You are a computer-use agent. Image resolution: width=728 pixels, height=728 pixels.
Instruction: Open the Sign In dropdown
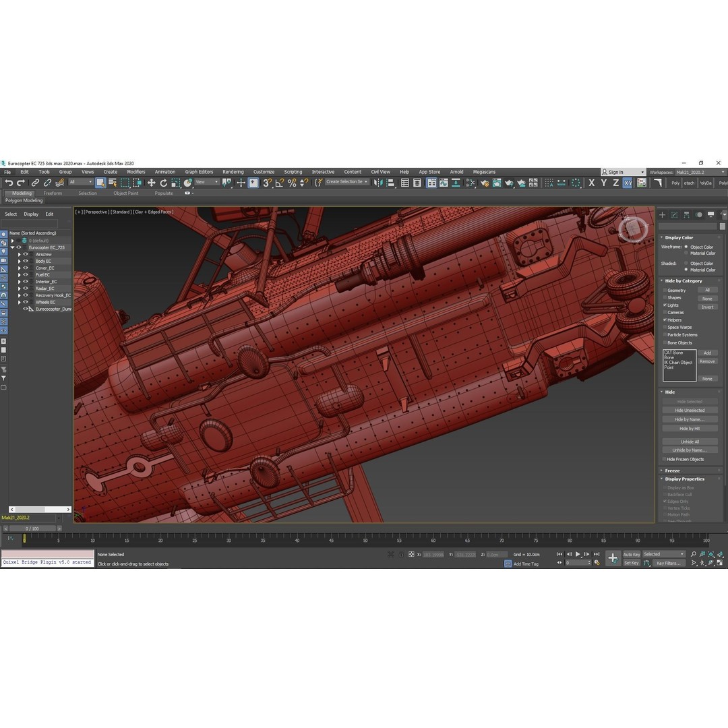[x=623, y=173]
